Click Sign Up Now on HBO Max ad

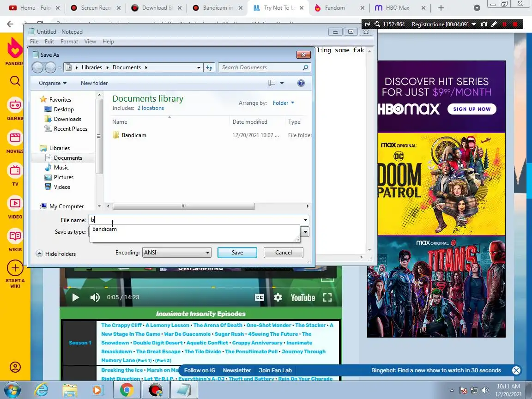(x=472, y=109)
